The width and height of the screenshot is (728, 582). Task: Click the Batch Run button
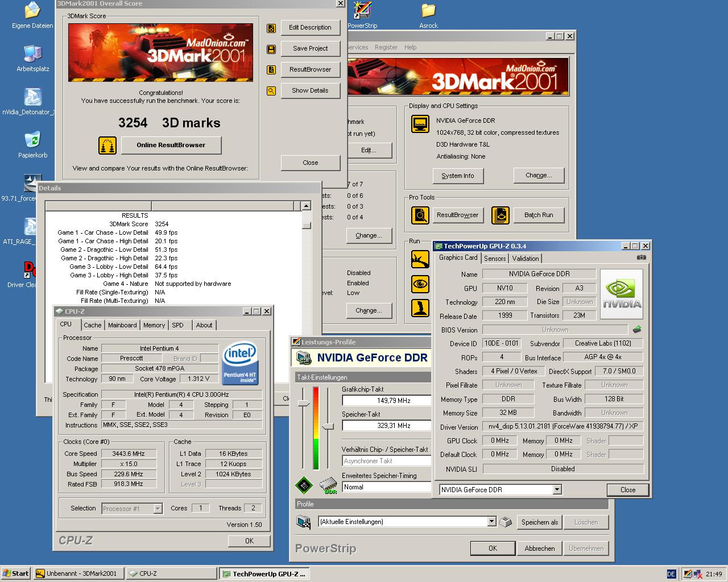click(539, 215)
